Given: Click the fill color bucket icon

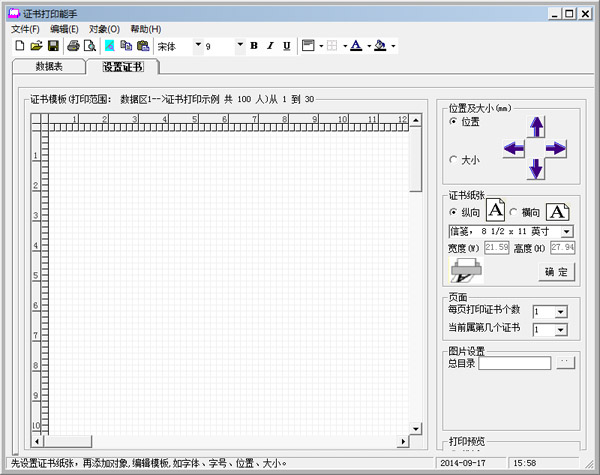Looking at the screenshot, I should click(380, 46).
